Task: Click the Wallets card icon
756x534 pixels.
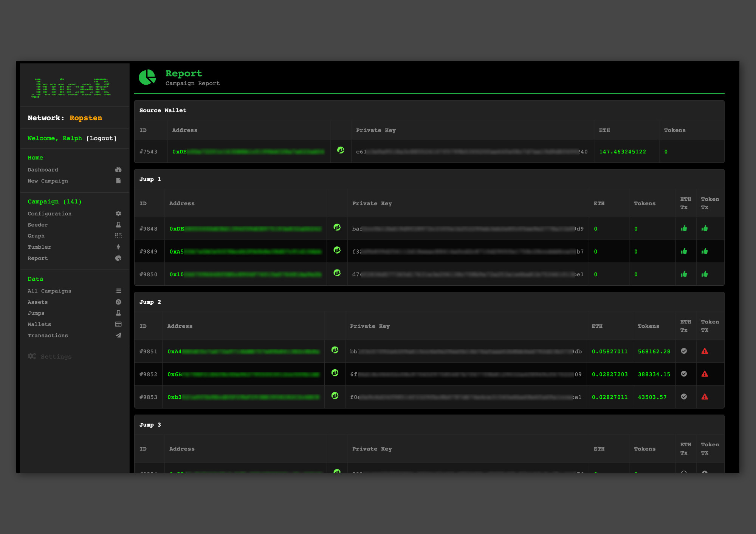Action: [118, 324]
